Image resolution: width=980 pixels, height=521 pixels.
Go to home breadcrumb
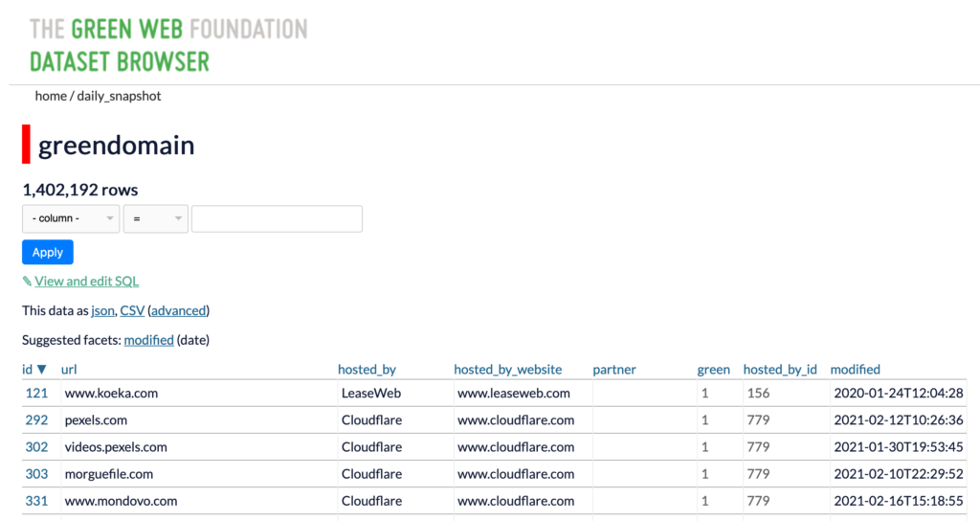51,96
